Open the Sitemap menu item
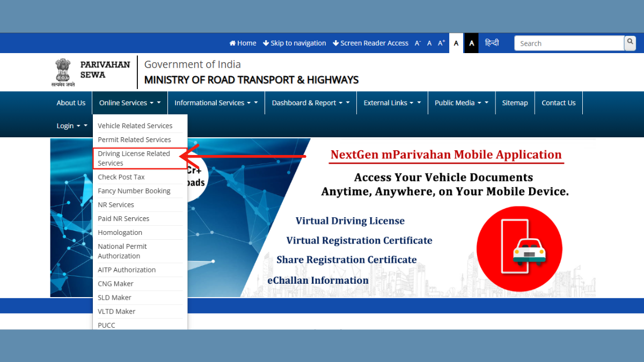The width and height of the screenshot is (644, 362). tap(515, 103)
